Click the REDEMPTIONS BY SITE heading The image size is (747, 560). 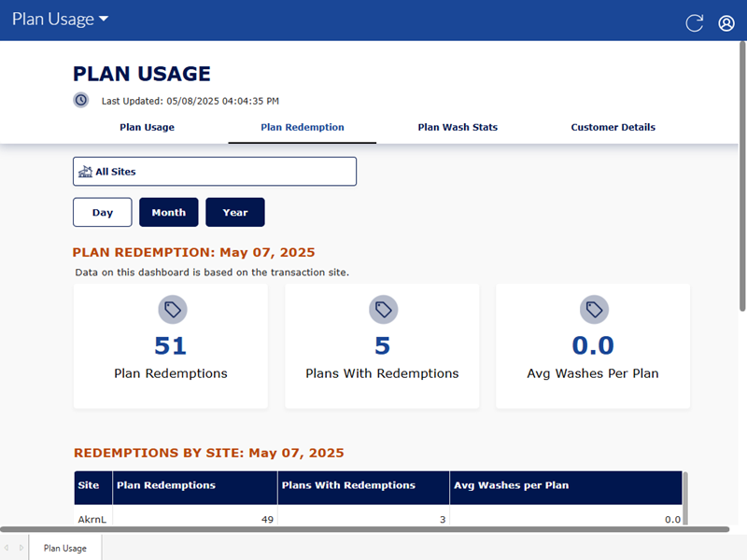click(208, 453)
